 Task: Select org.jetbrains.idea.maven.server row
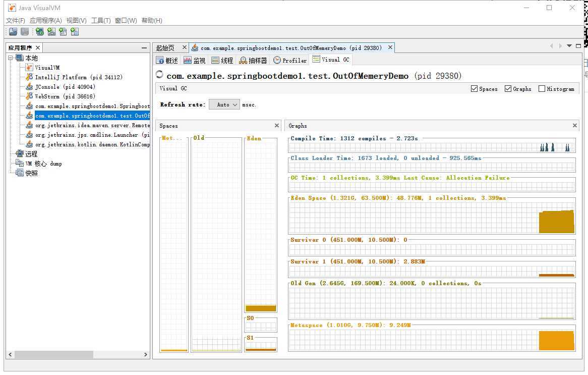(92, 125)
